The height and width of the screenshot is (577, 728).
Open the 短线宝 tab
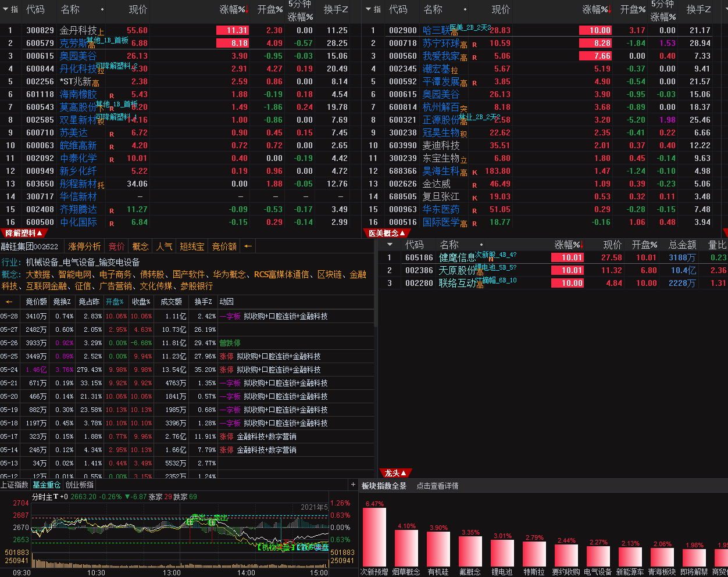coord(192,246)
